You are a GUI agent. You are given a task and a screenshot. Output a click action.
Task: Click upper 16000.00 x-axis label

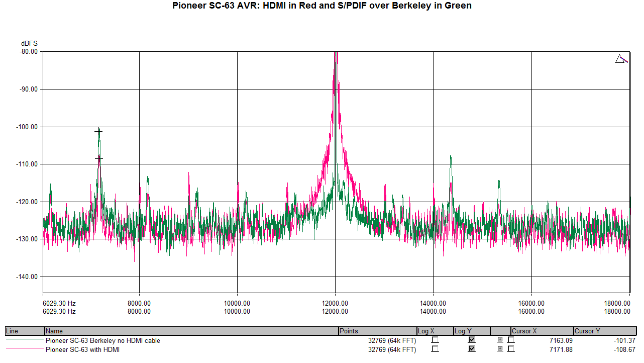(x=531, y=303)
